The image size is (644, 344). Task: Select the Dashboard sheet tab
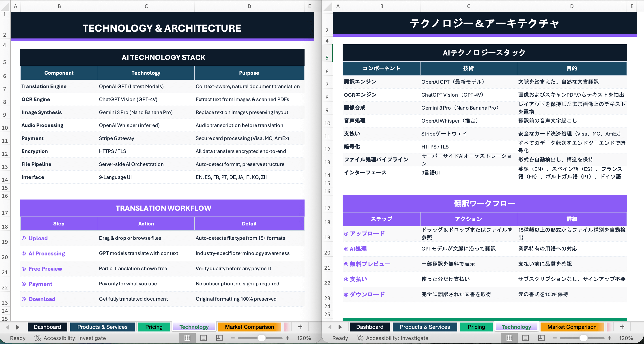[x=47, y=327]
